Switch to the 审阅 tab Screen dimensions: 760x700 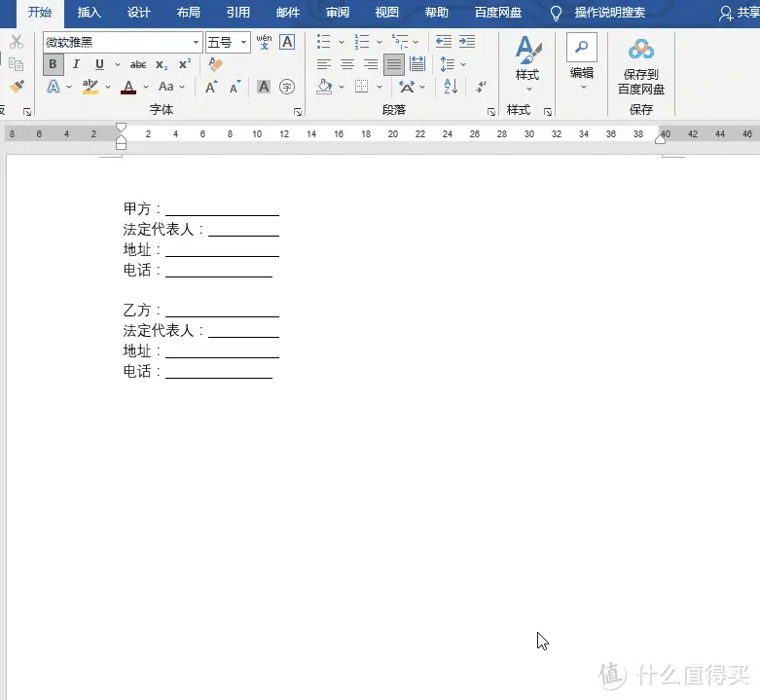click(x=338, y=13)
